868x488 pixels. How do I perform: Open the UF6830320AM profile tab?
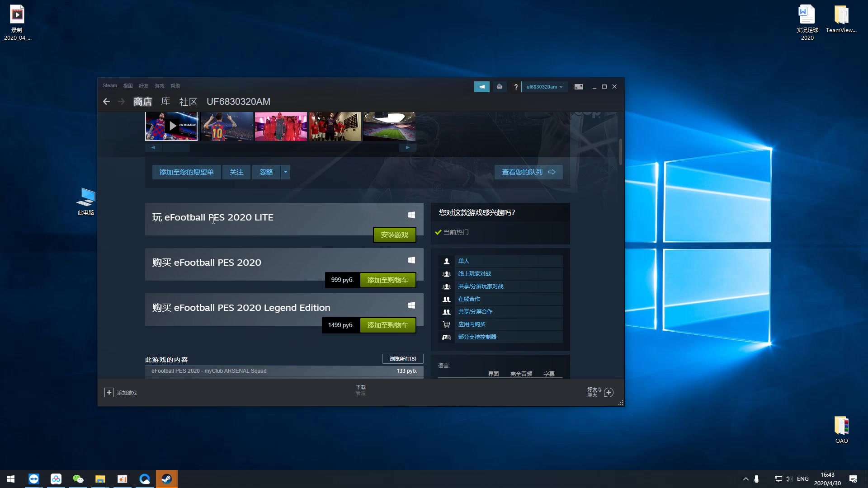tap(238, 102)
